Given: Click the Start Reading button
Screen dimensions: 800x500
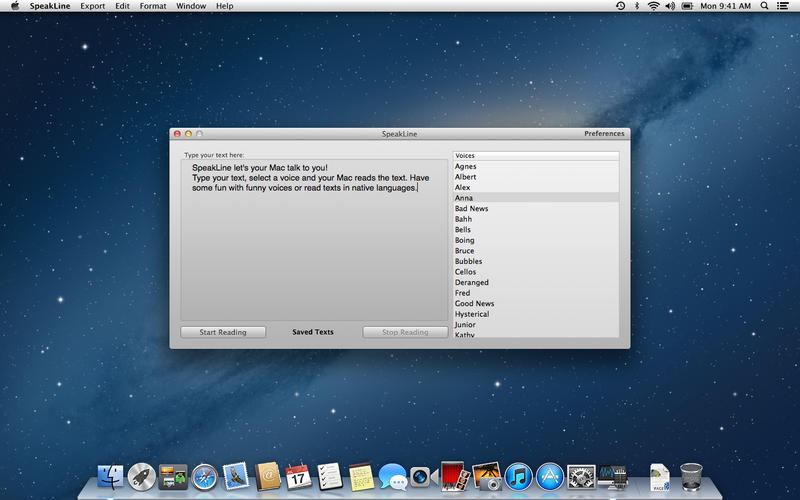Looking at the screenshot, I should 223,332.
